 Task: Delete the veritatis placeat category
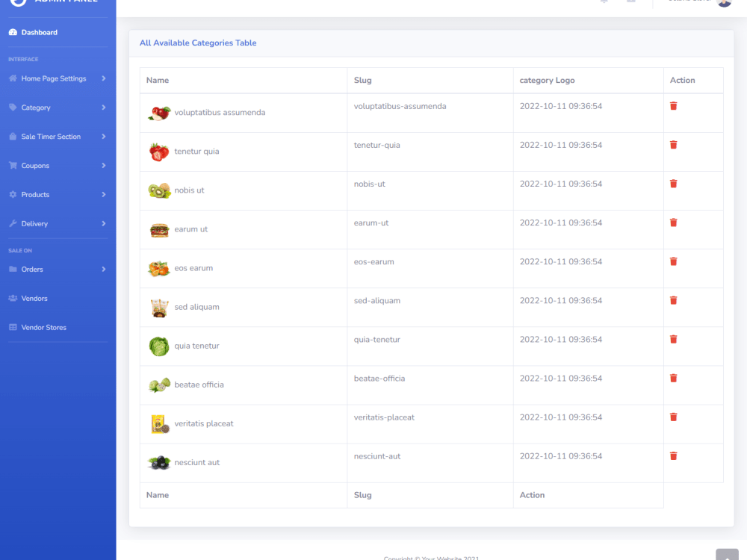tap(673, 417)
